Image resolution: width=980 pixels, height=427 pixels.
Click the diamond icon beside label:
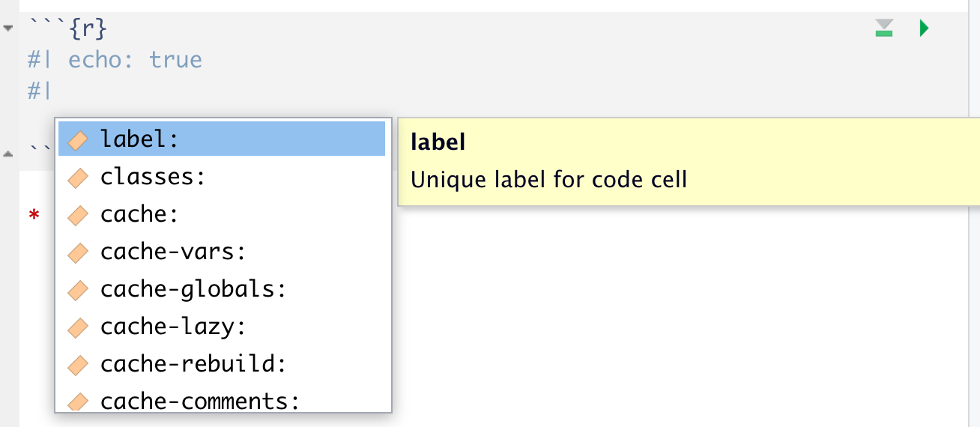78,140
